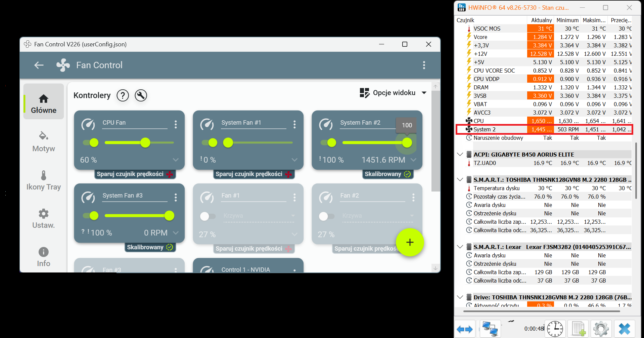This screenshot has width=644, height=338.
Task: Expand the System Fan #3 card chevron
Action: [x=176, y=233]
